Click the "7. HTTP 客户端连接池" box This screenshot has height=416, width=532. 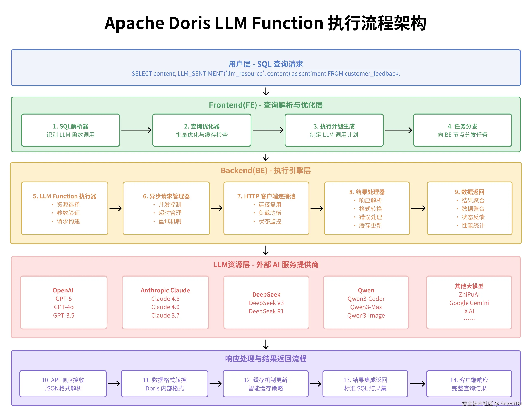pos(266,208)
